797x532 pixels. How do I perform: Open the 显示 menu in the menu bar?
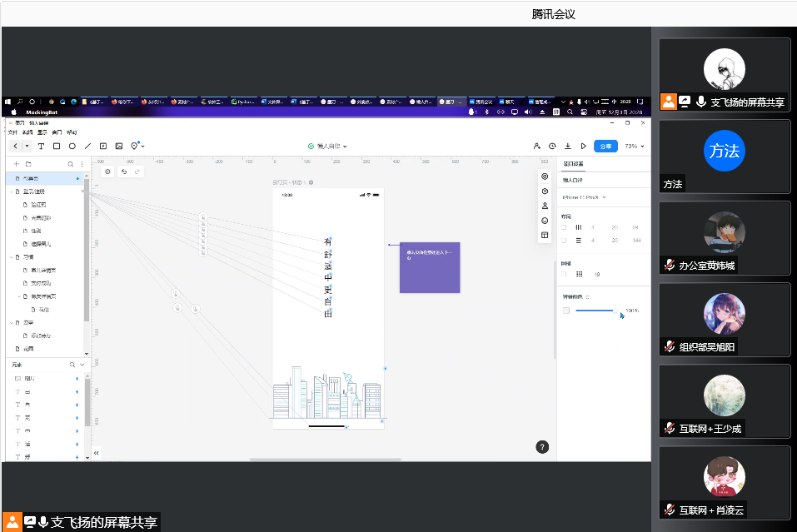42,132
